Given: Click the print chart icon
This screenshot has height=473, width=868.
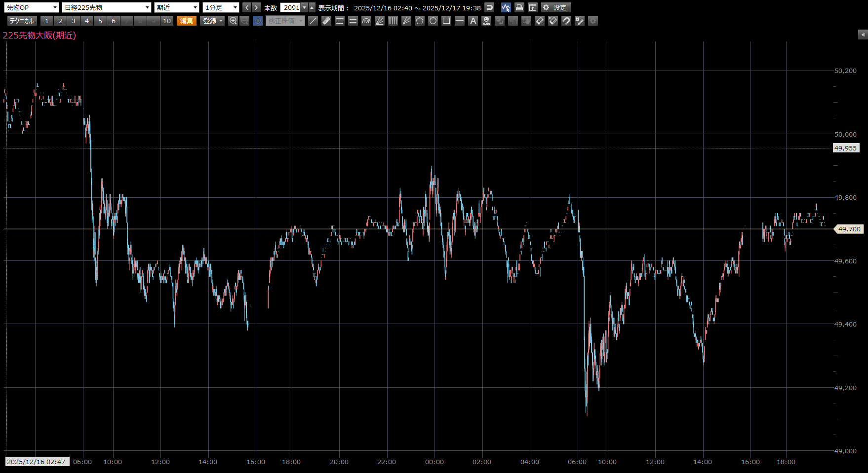Looking at the screenshot, I should pos(519,7).
